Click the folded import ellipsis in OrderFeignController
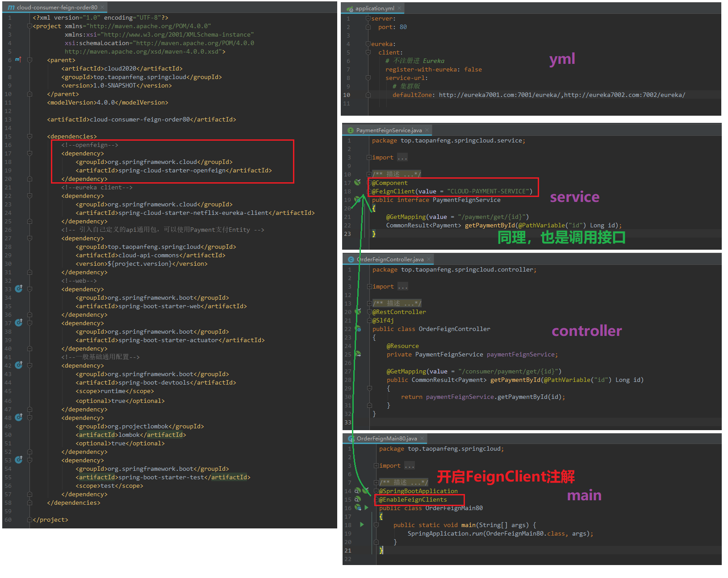Image resolution: width=728 pixels, height=578 pixels. [x=402, y=286]
